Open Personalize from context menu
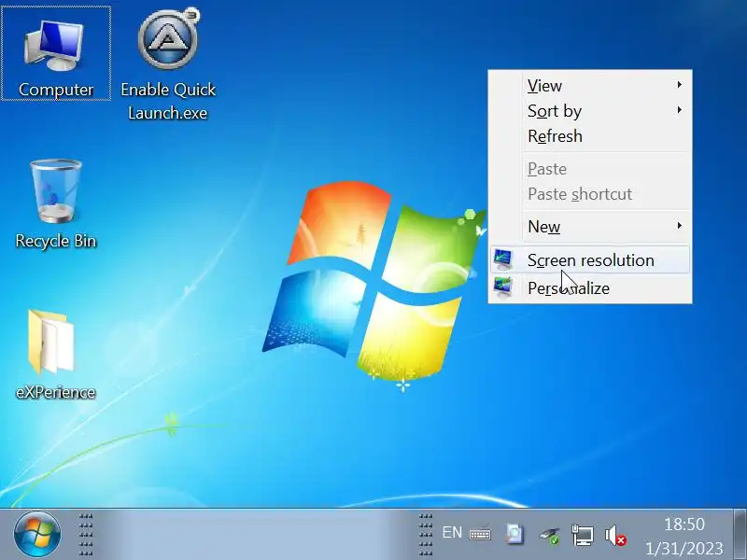The image size is (747, 560). (591, 288)
